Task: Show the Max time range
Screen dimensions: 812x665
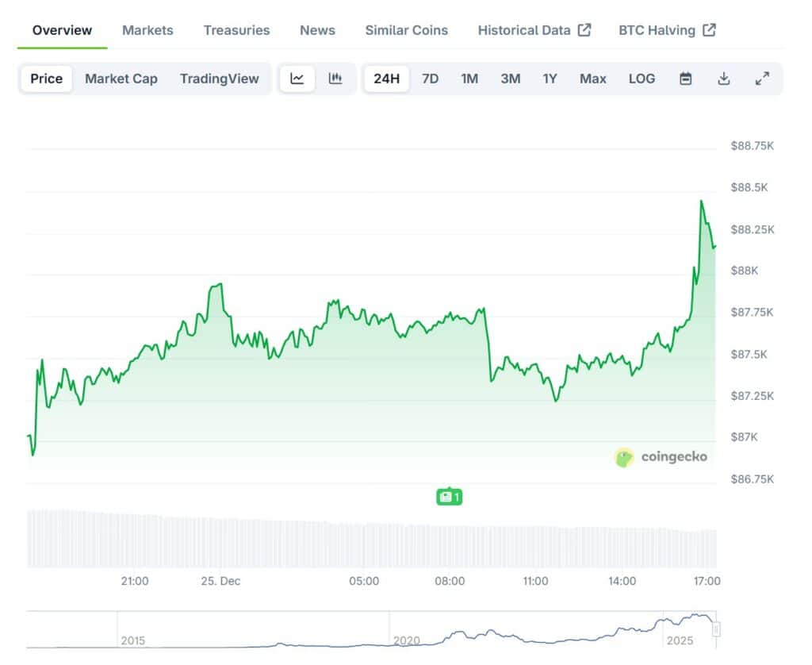Action: [592, 79]
